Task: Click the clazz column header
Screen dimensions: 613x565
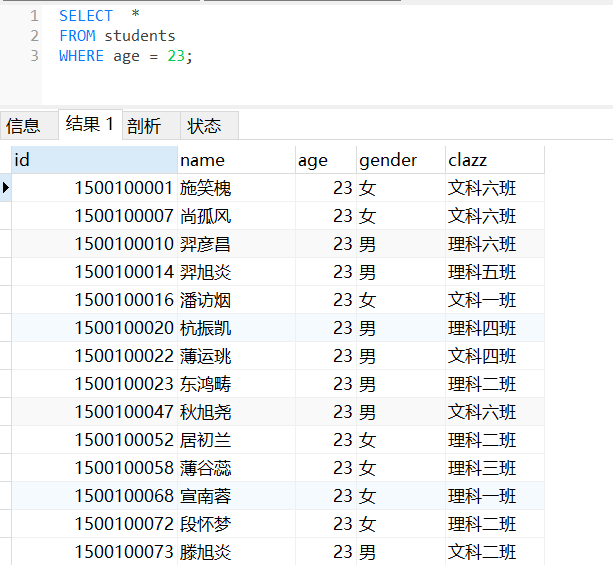Action: coord(495,160)
